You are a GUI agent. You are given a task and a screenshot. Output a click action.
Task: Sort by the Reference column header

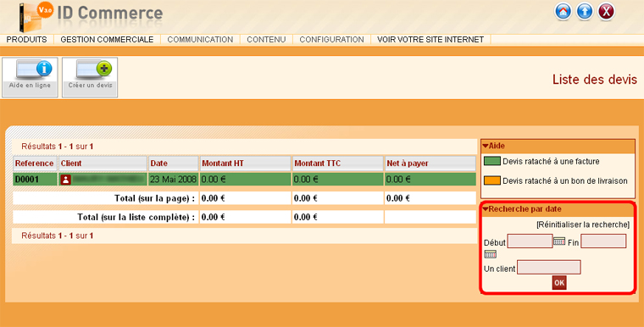[35, 163]
